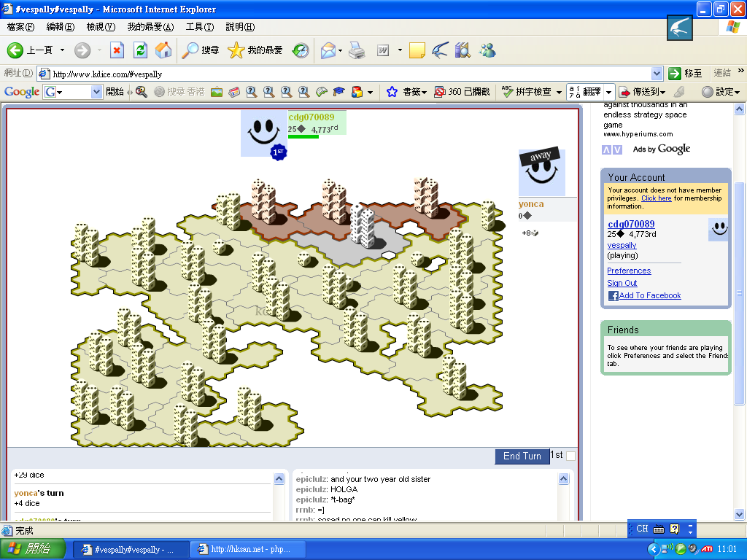
Task: Print the page with the printer icon
Action: point(357,50)
